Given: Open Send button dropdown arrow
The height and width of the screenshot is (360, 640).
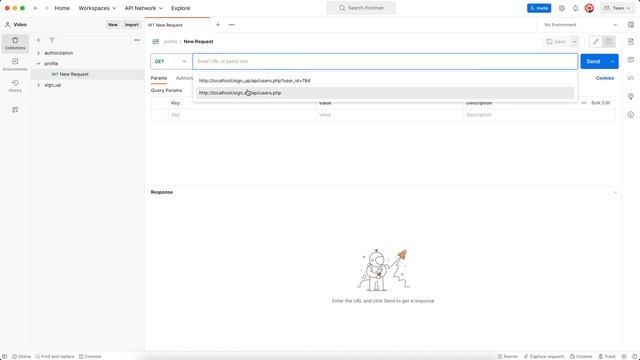Looking at the screenshot, I should 612,61.
